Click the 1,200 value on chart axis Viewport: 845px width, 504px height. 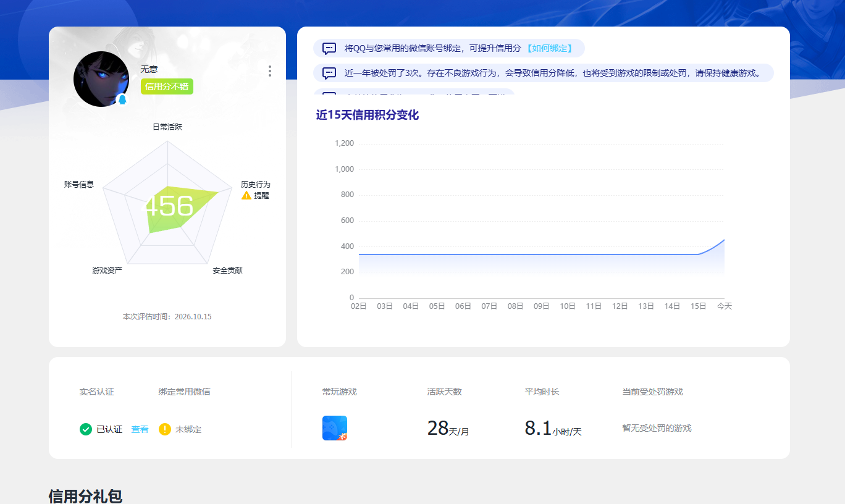pyautogui.click(x=344, y=144)
